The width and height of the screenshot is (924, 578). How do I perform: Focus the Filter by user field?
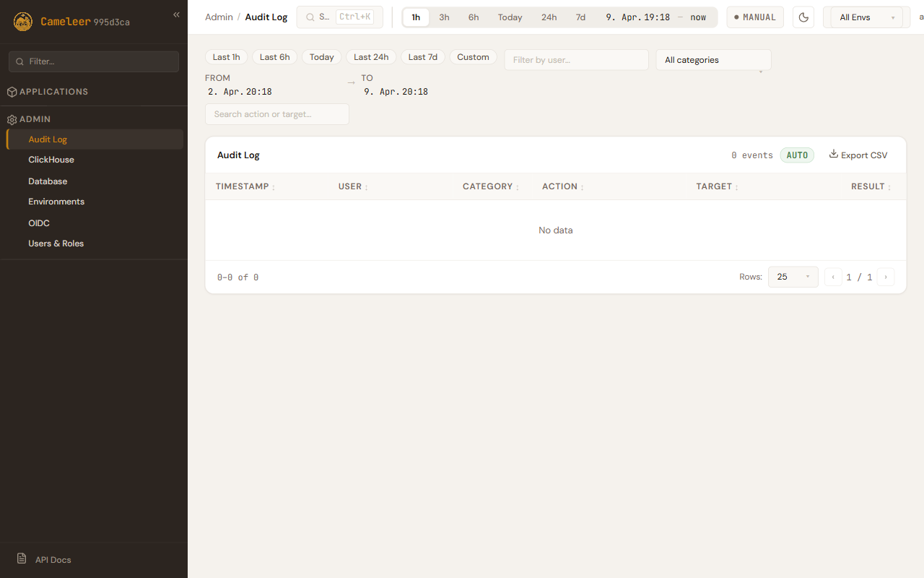click(576, 60)
